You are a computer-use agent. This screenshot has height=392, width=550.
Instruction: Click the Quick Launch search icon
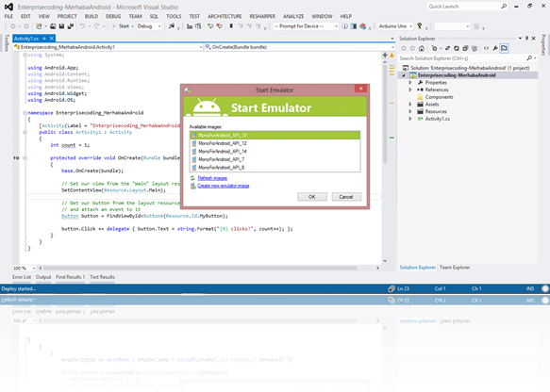tap(504, 7)
